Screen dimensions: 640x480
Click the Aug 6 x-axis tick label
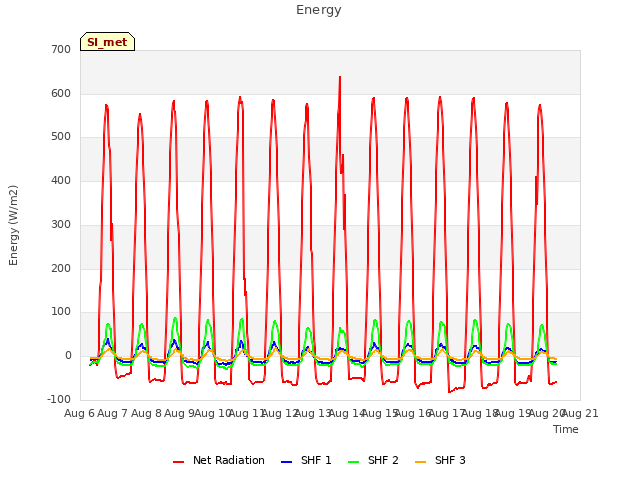click(x=79, y=413)
